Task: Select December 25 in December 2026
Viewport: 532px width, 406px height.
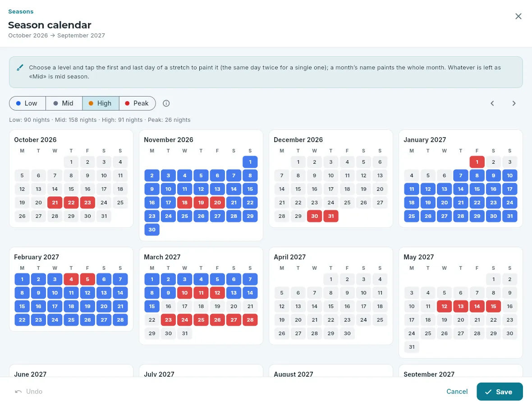Action: coord(347,203)
